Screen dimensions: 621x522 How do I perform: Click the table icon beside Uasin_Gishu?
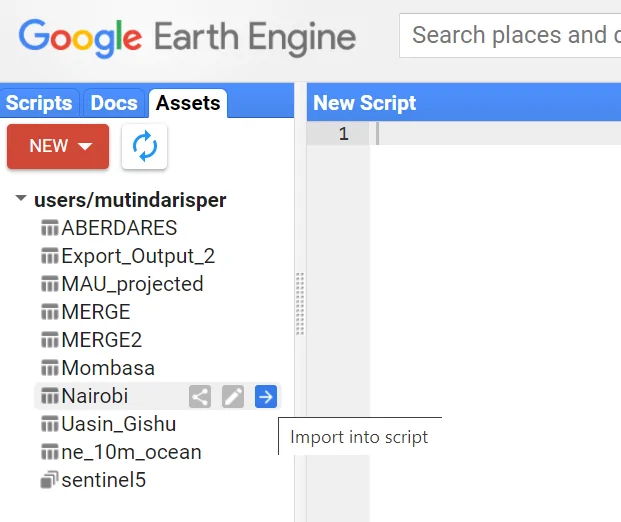coord(50,424)
